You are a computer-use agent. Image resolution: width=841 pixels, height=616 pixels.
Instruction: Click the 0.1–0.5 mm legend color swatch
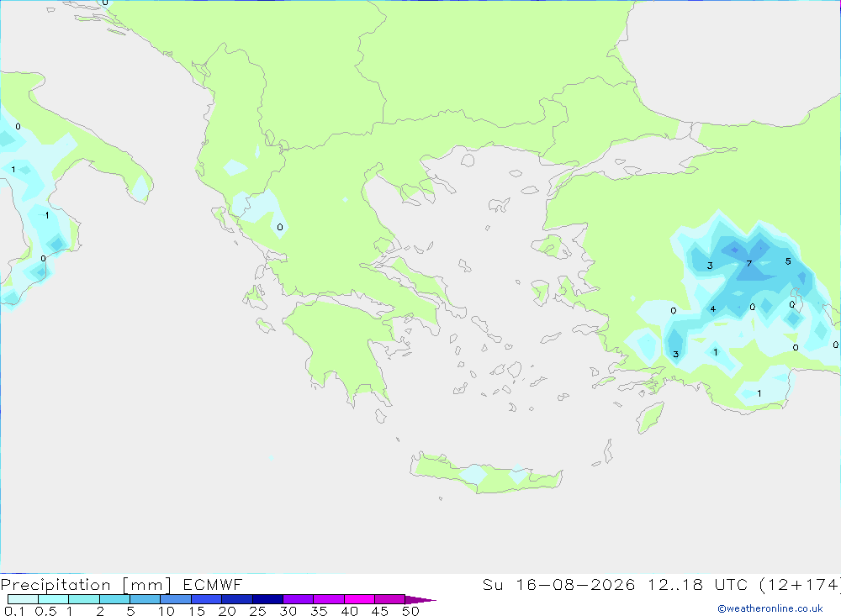pyautogui.click(x=23, y=599)
